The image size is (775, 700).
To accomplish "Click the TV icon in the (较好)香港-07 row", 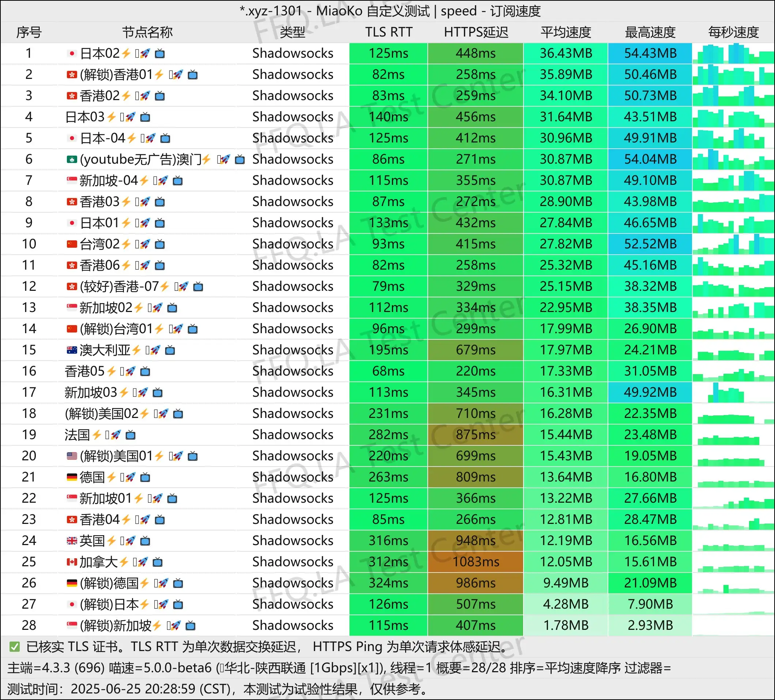I will [198, 286].
